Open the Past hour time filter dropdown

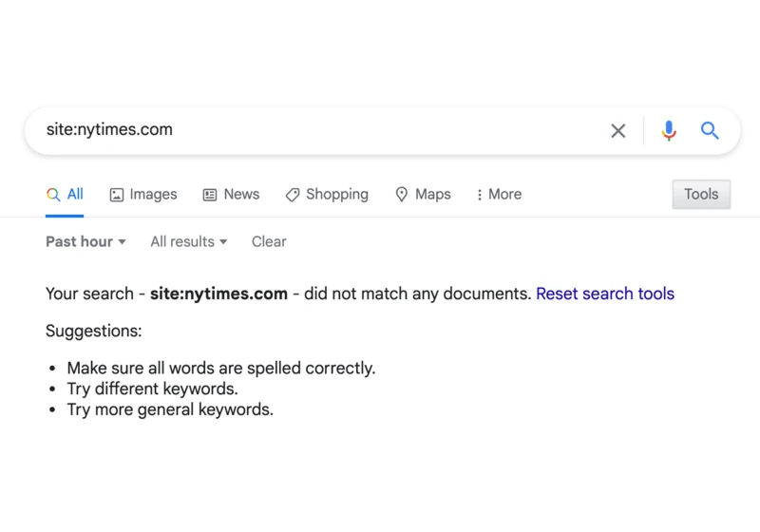click(85, 241)
